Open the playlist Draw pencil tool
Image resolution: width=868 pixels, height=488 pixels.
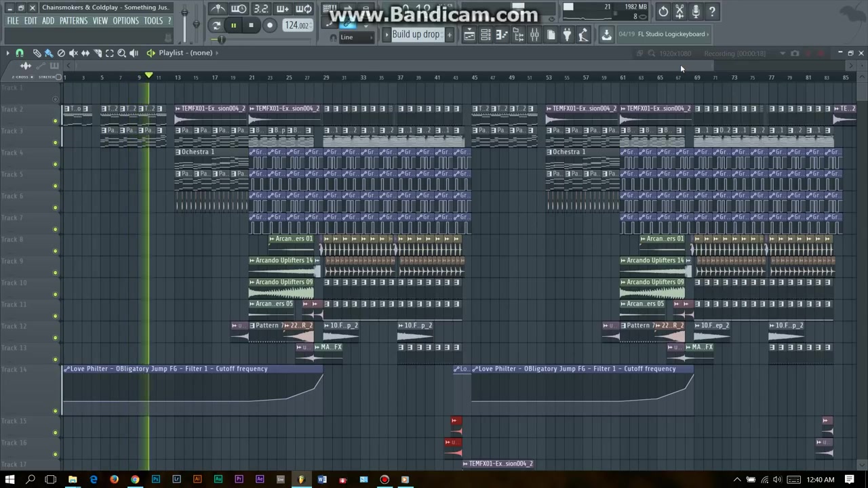pos(37,53)
